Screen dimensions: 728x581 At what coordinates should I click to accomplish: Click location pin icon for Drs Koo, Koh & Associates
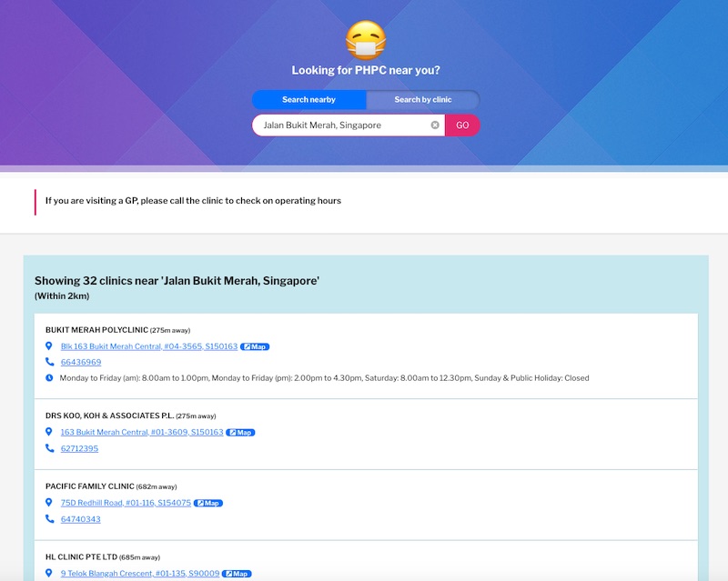(49, 432)
